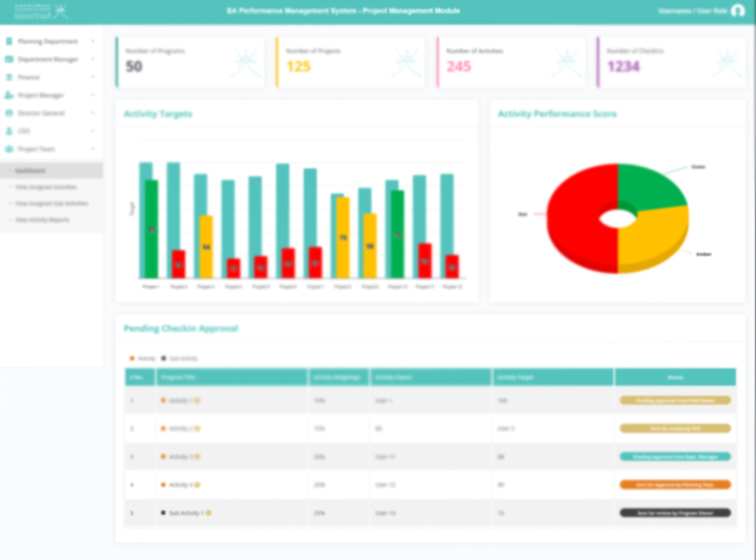Click the user avatar icon in header
The height and width of the screenshot is (560, 756).
(x=737, y=11)
